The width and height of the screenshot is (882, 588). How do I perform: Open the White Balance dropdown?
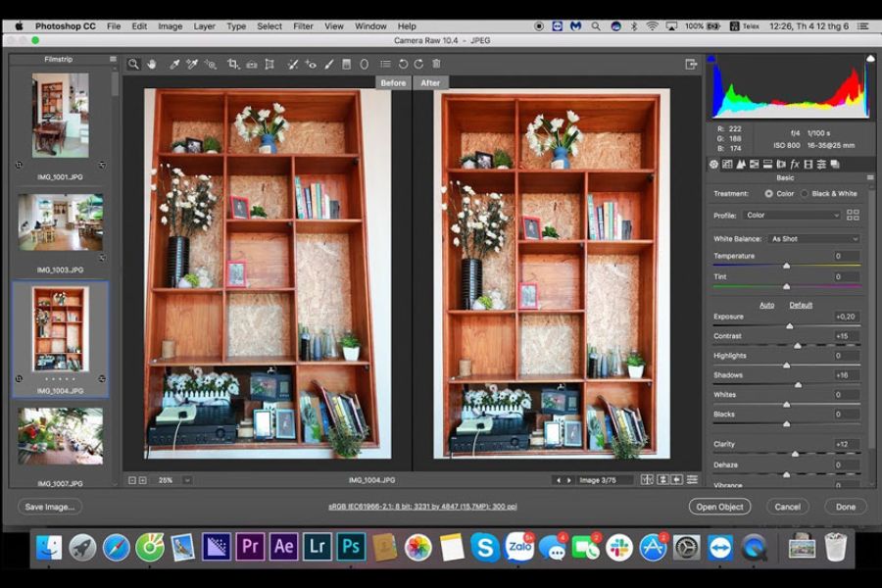pyautogui.click(x=814, y=238)
